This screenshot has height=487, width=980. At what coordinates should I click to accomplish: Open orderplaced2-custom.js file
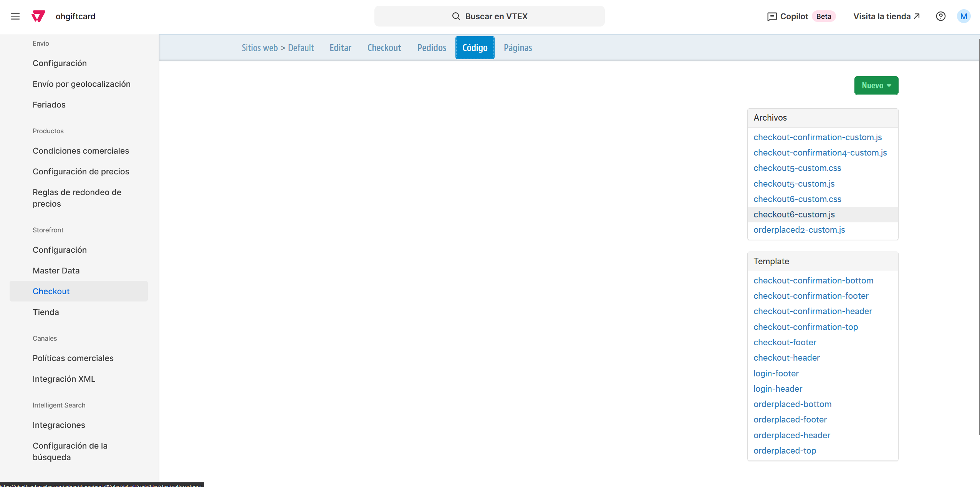point(799,230)
